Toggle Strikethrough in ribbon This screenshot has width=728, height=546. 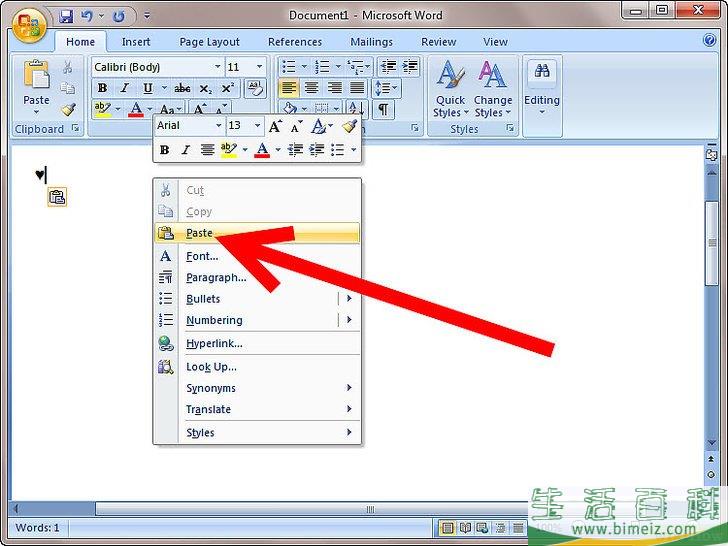click(182, 88)
